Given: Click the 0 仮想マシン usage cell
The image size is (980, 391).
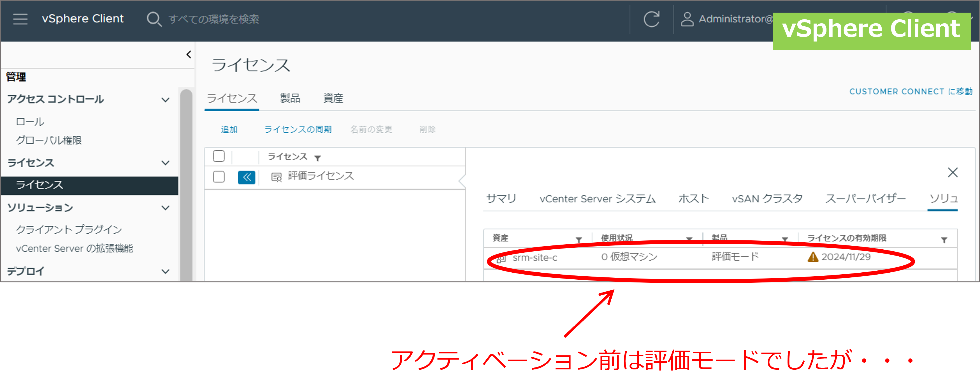Looking at the screenshot, I should 629,257.
